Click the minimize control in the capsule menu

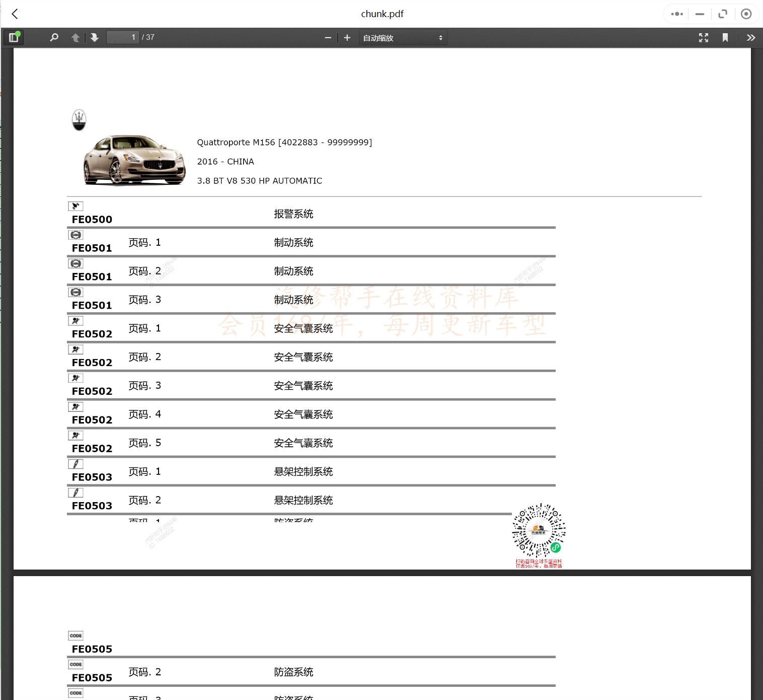(x=700, y=14)
